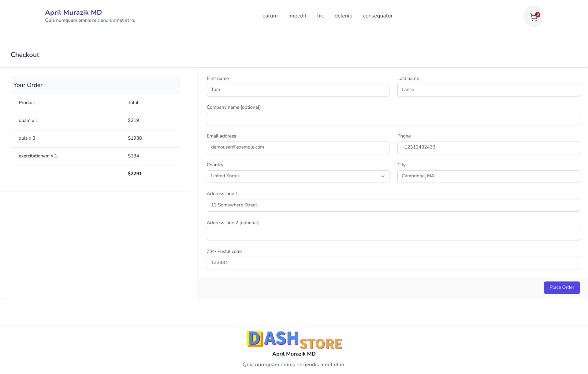Click the header tagline under store name

(90, 20)
